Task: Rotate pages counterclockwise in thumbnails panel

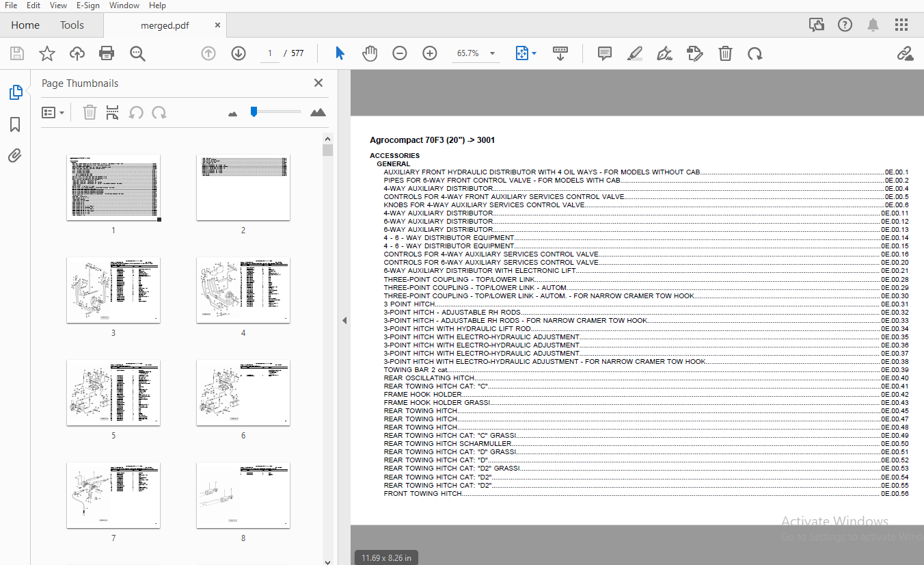Action: (x=136, y=112)
